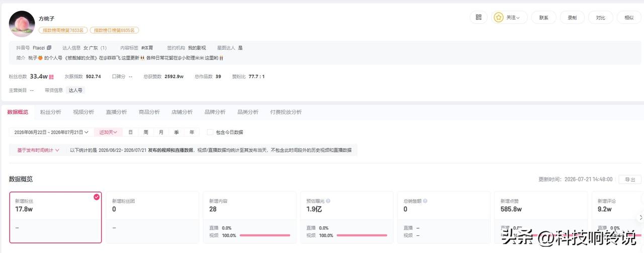Go to the 商品分析 tab
Viewport: 644px width, 253px height.
click(149, 112)
